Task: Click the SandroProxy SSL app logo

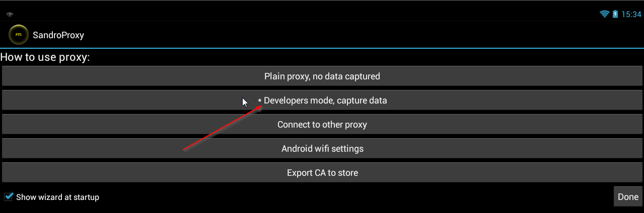Action: click(x=19, y=35)
